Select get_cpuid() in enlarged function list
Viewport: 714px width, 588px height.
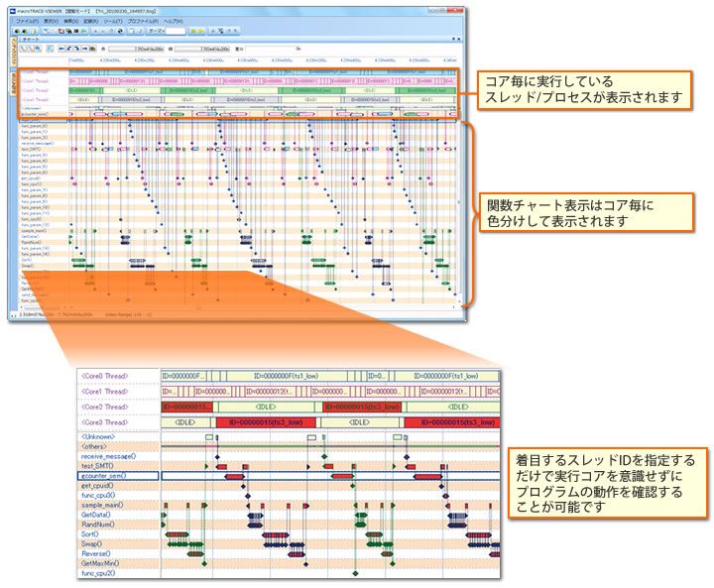click(x=97, y=486)
